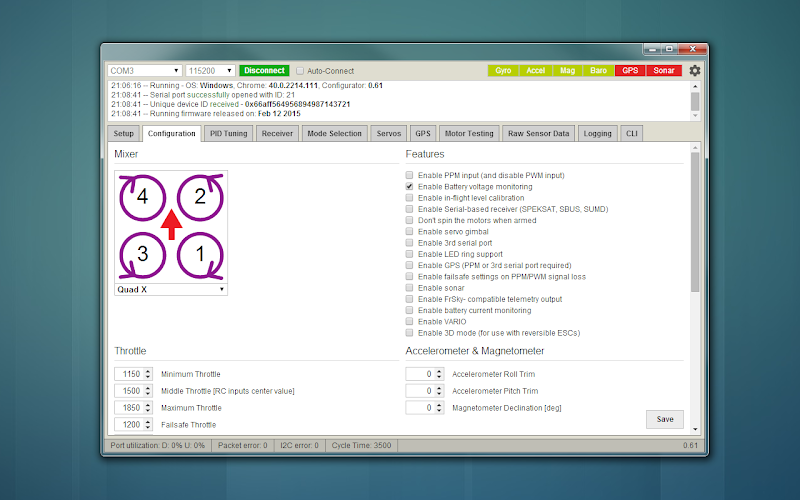Open settings via the gear icon
Image resolution: width=800 pixels, height=500 pixels.
pyautogui.click(x=694, y=70)
